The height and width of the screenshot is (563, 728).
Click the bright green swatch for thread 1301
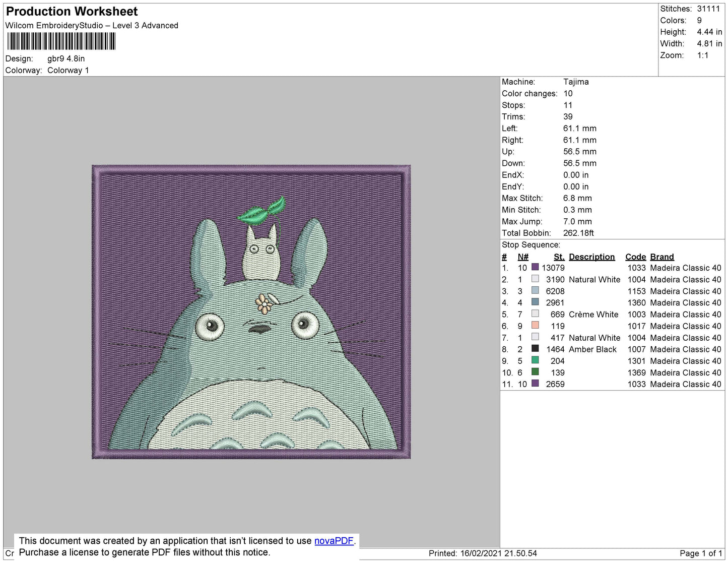tap(535, 360)
